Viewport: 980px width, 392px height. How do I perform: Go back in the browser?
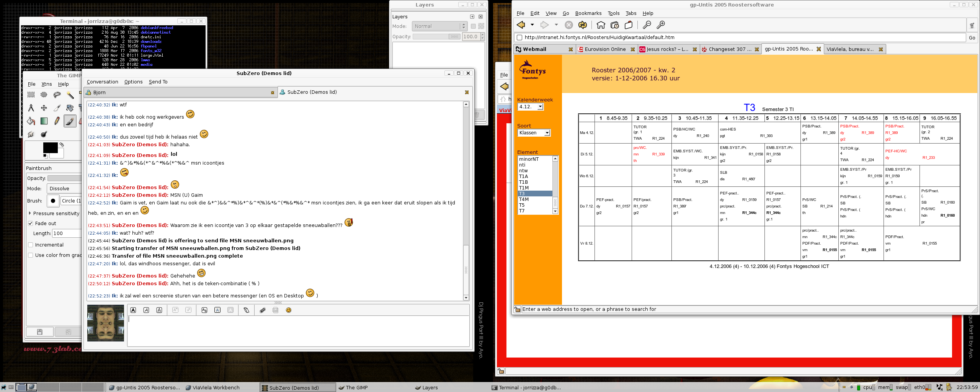coord(521,25)
